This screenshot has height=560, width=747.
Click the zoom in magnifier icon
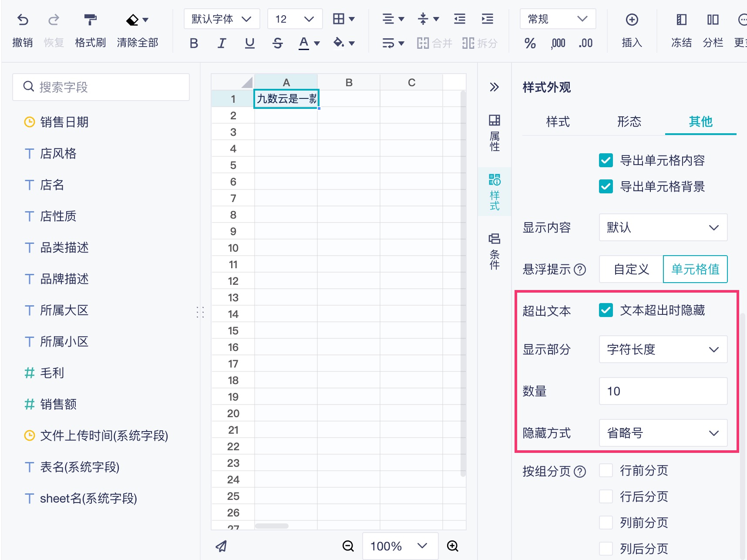[453, 546]
